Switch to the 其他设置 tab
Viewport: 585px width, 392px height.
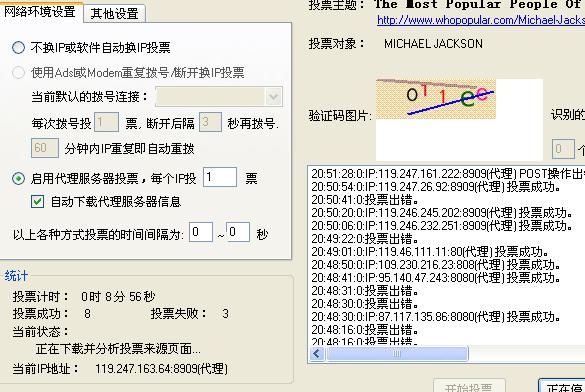point(114,14)
